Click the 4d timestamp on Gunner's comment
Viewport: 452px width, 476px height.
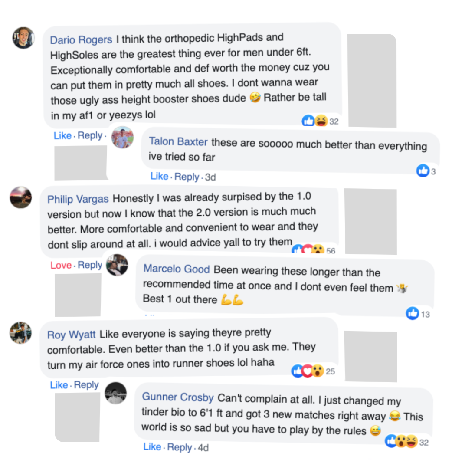click(203, 448)
